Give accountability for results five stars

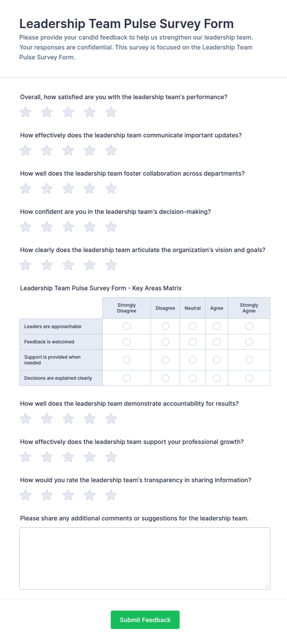pyautogui.click(x=111, y=418)
